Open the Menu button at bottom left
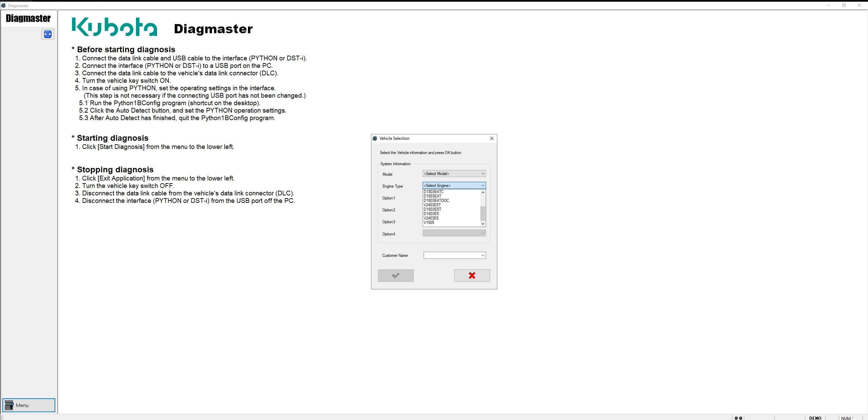This screenshot has height=420, width=868. click(x=29, y=405)
